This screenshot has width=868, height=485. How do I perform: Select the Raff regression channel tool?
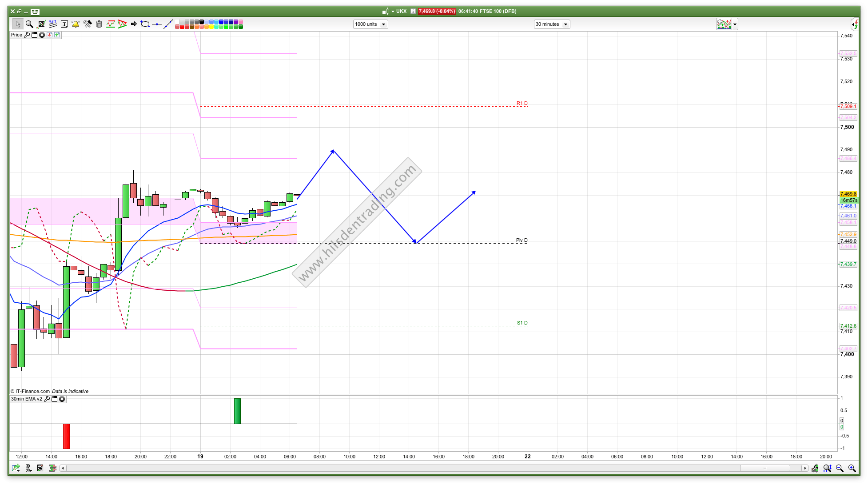(x=52, y=24)
